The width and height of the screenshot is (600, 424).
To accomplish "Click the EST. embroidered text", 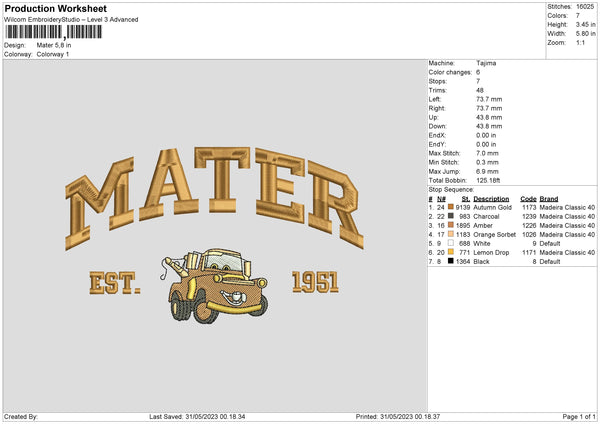I will 115,283.
